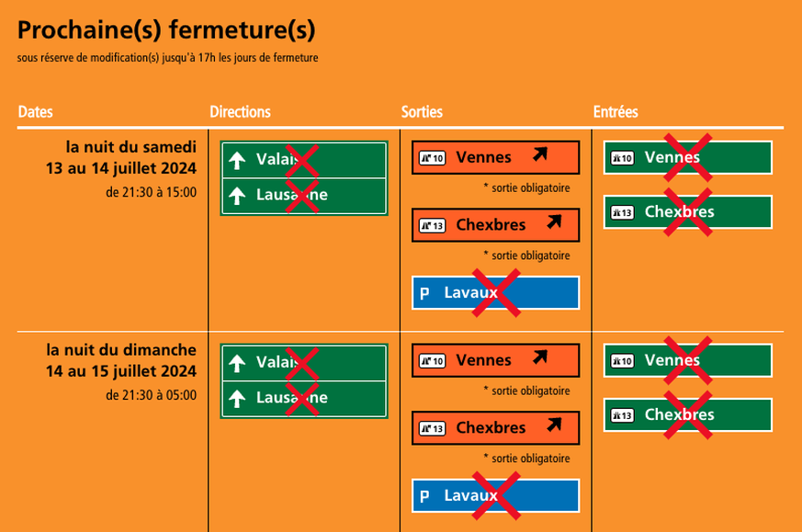Screen dimensions: 802x532
Task: Click the 'Prochaine(s) fermeture(s)' heading
Action: click(x=166, y=30)
